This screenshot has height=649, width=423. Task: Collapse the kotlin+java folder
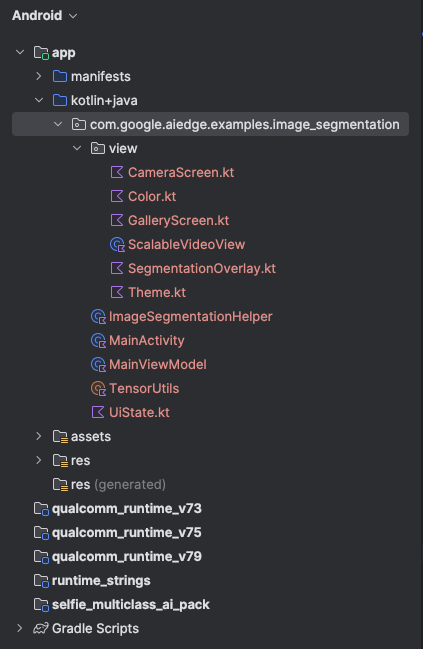tap(39, 100)
